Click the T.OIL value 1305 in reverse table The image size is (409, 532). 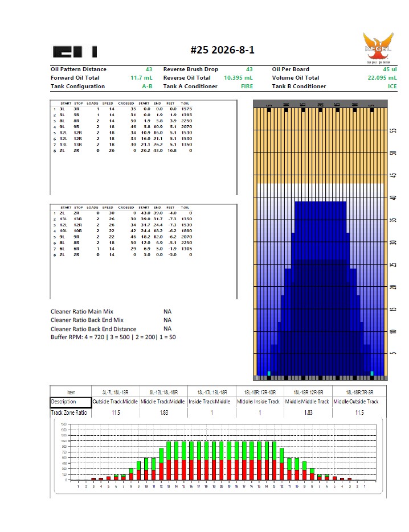click(186, 249)
